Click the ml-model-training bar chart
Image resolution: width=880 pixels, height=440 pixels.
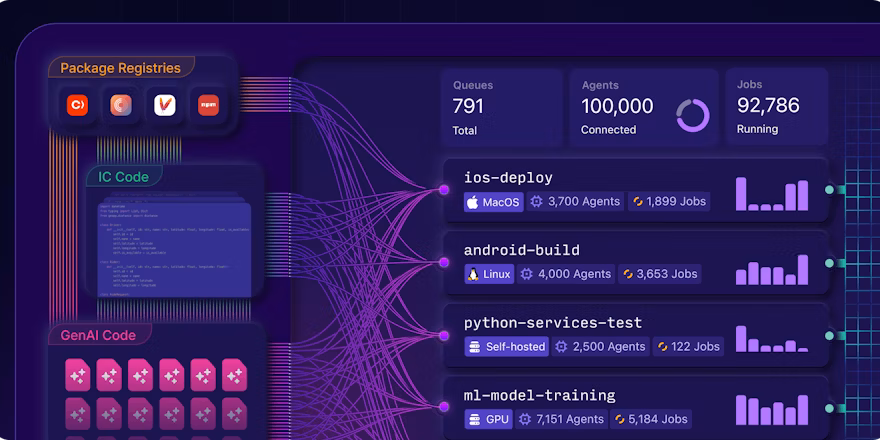(772, 410)
